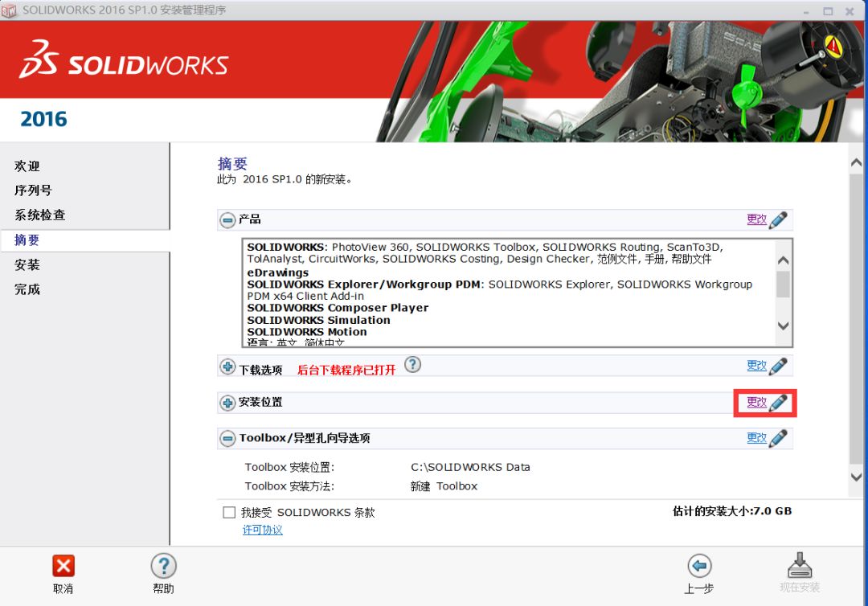Click 后台下载程序已打开 red status text

(346, 370)
